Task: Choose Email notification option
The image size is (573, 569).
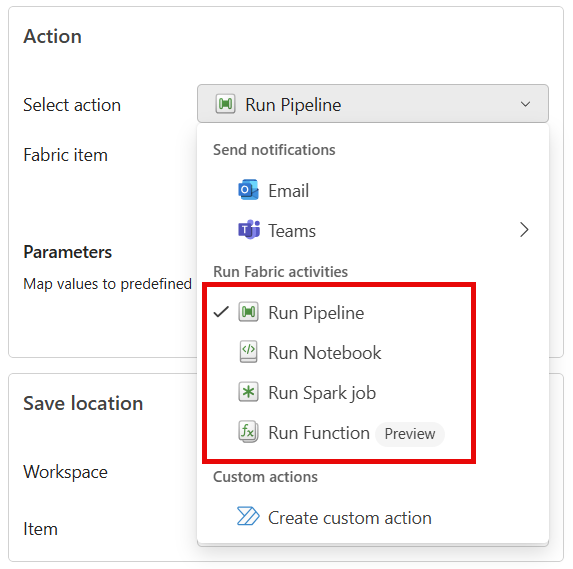Action: pyautogui.click(x=373, y=190)
